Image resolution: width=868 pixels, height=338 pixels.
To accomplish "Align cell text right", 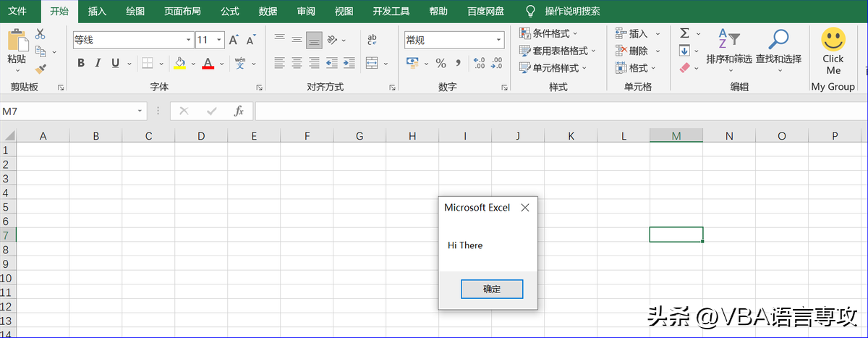I will click(x=314, y=63).
